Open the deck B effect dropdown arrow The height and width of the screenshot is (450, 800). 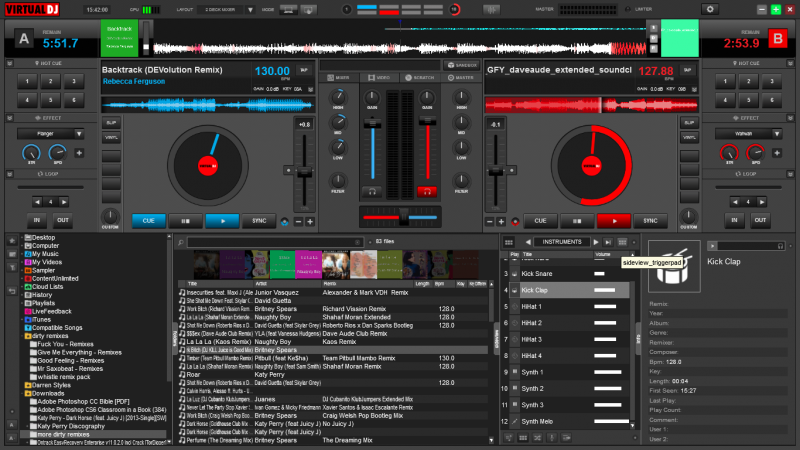[x=777, y=134]
